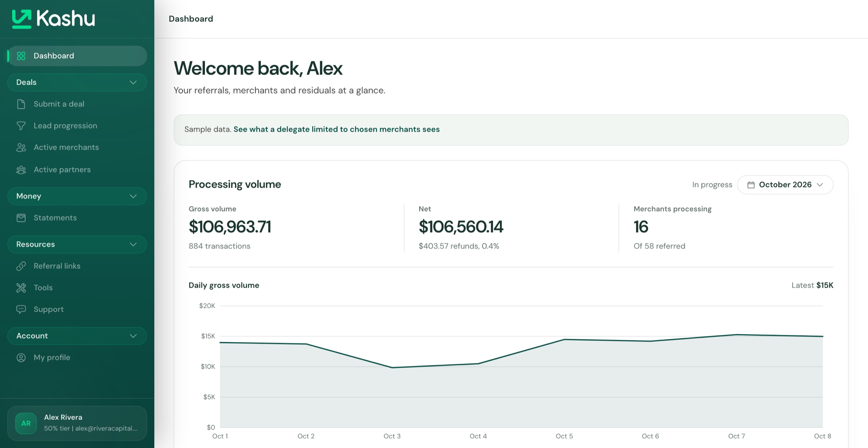Click the My profile user icon
The width and height of the screenshot is (868, 448).
[x=21, y=358]
